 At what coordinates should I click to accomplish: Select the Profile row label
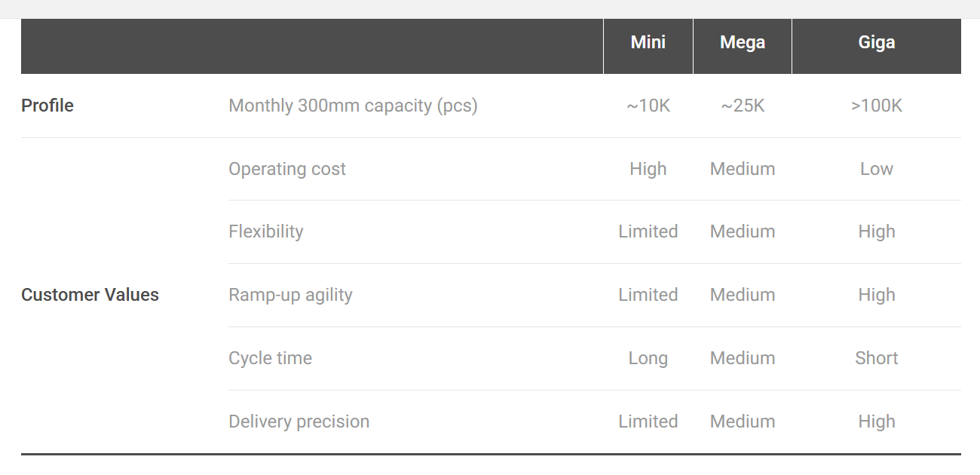(x=47, y=106)
